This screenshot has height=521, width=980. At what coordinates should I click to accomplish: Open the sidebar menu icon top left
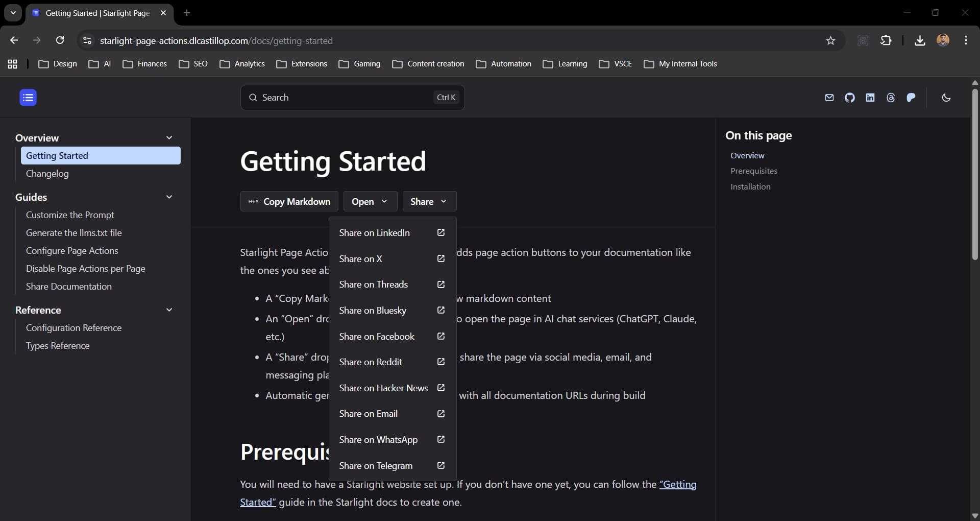(28, 98)
